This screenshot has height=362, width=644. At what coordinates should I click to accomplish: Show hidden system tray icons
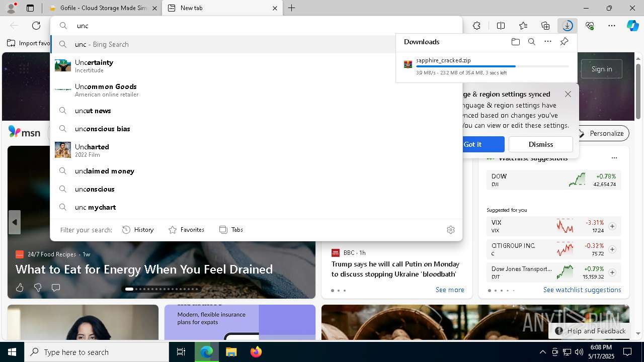[542, 352]
